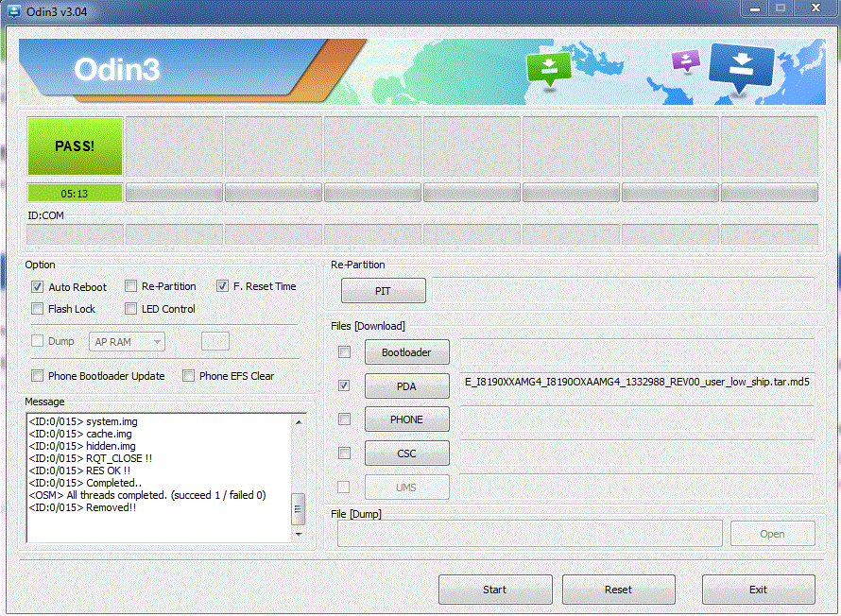This screenshot has width=841, height=616.
Task: Tick the checkbox beside Bootloader
Action: (x=344, y=352)
